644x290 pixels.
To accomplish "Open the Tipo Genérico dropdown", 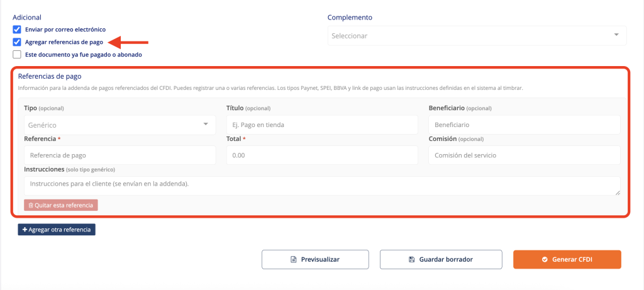I will pos(120,125).
